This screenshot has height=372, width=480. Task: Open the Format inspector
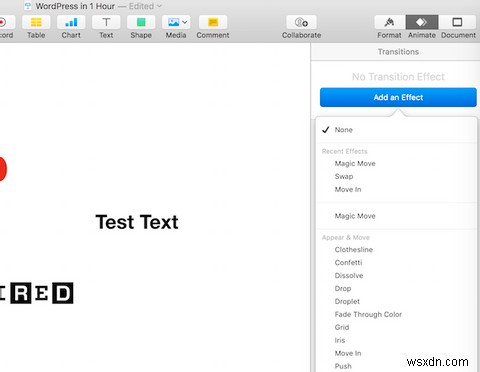(x=389, y=22)
